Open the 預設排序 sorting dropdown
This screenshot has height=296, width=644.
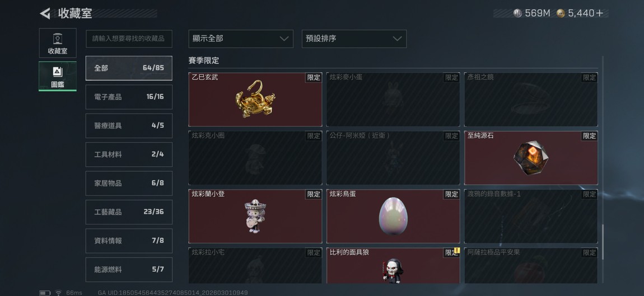(x=354, y=39)
